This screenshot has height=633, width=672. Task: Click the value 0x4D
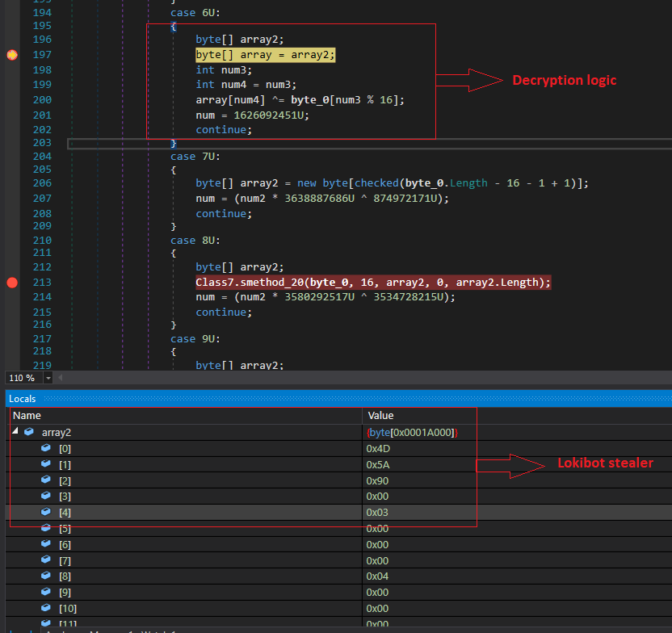378,448
